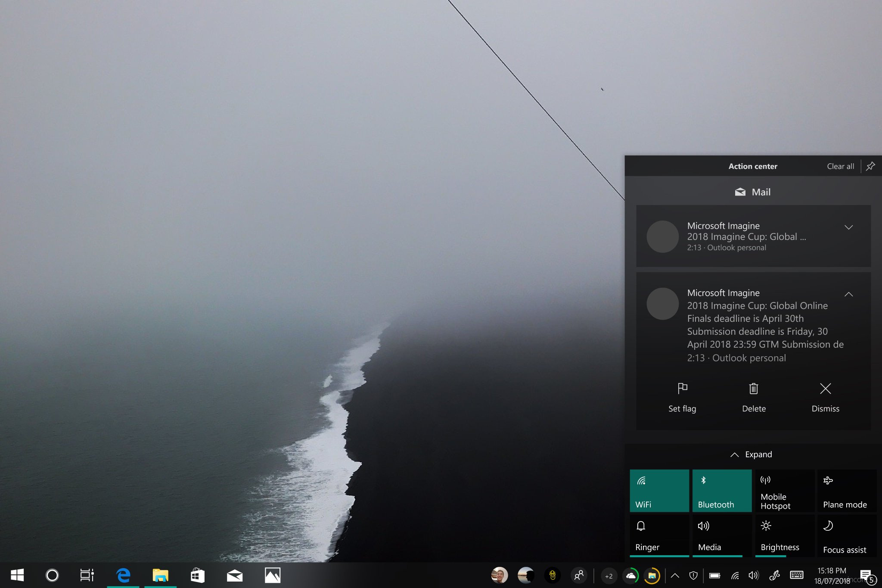
Task: Toggle the Action center notification icon
Action: [x=866, y=576]
